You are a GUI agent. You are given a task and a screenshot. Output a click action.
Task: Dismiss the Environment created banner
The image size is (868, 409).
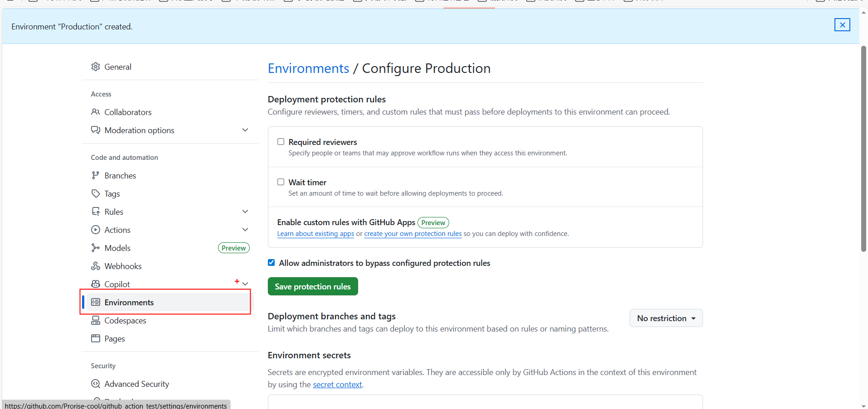pos(842,25)
